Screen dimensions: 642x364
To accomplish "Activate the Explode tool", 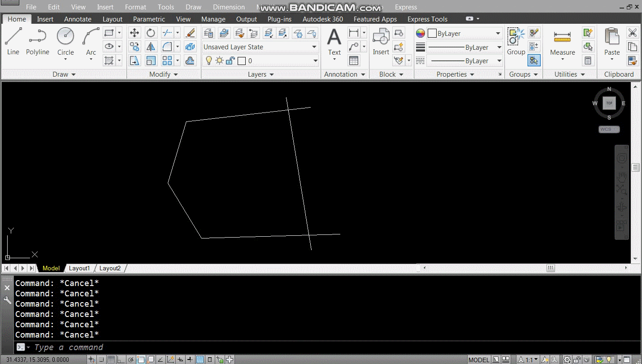I will click(x=190, y=47).
